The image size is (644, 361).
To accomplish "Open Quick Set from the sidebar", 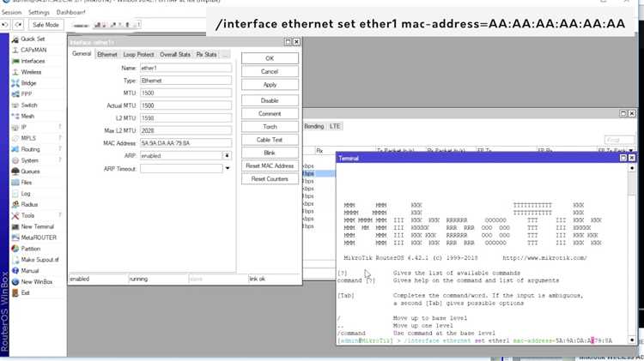I will coord(32,39).
